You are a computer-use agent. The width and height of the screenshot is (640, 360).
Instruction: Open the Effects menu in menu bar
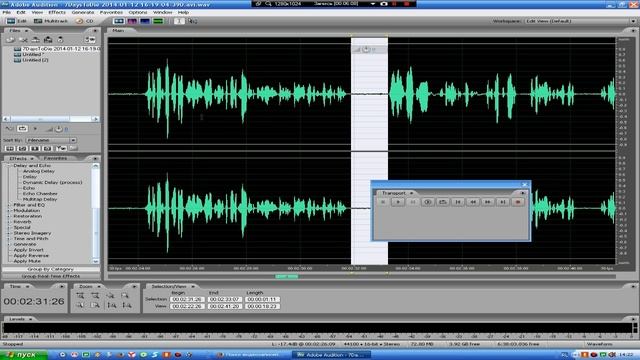(x=57, y=12)
